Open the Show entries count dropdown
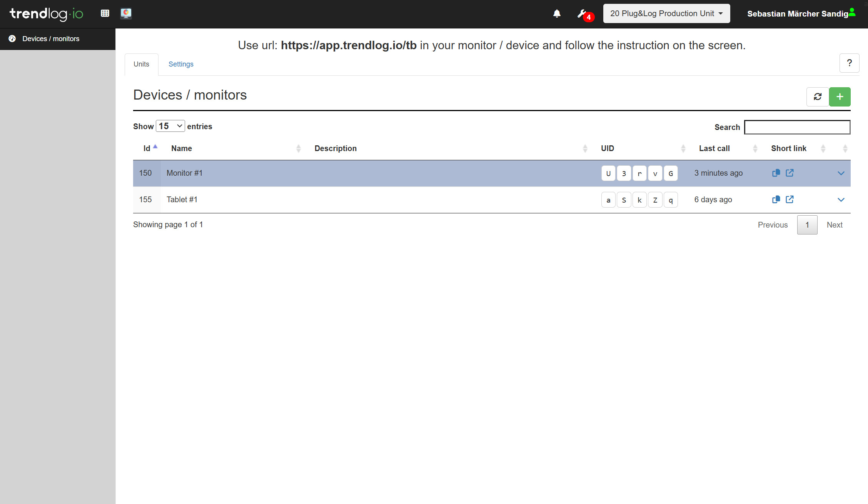Viewport: 868px width, 504px height. tap(170, 126)
